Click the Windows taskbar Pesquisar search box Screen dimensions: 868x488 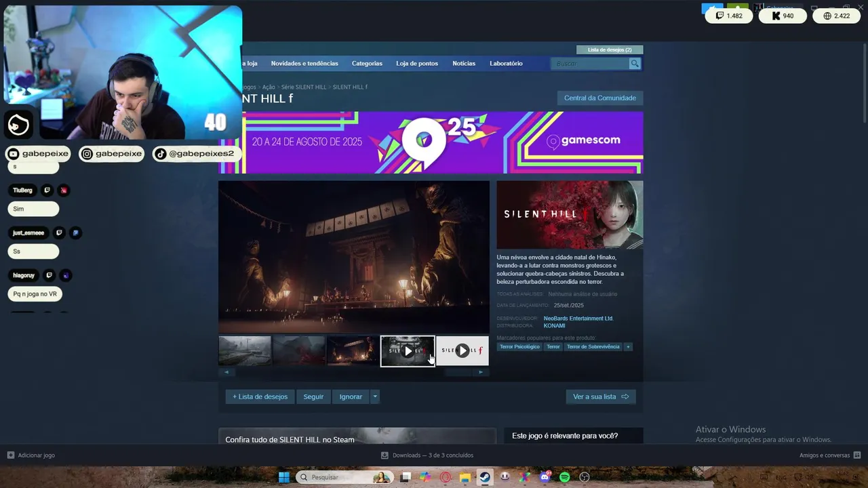coord(344,477)
